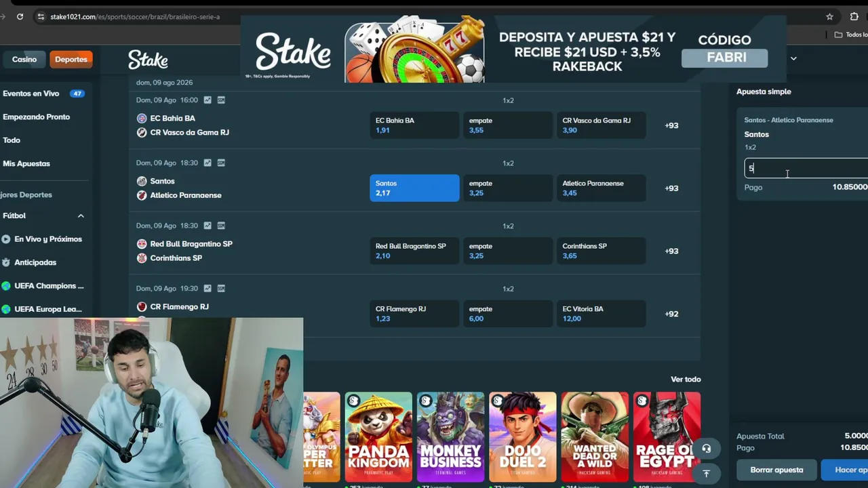This screenshot has width=868, height=488.
Task: Click the EC Bahia BA team crest
Action: click(x=142, y=119)
